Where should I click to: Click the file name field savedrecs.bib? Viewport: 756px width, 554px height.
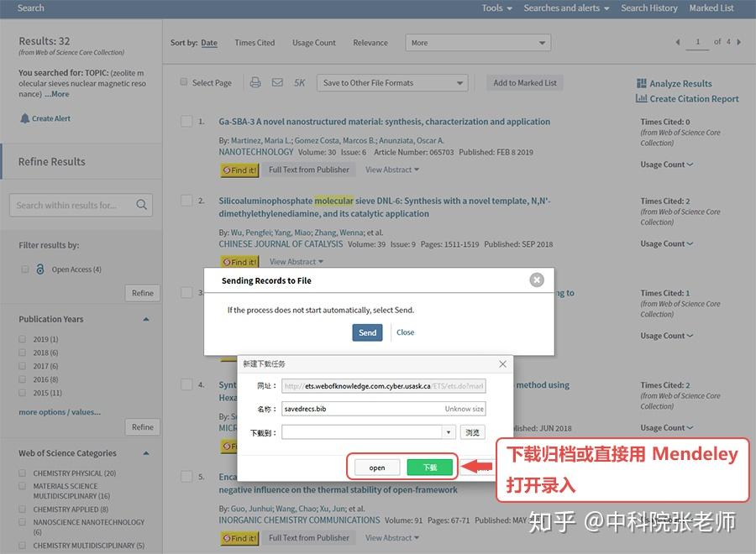[384, 409]
